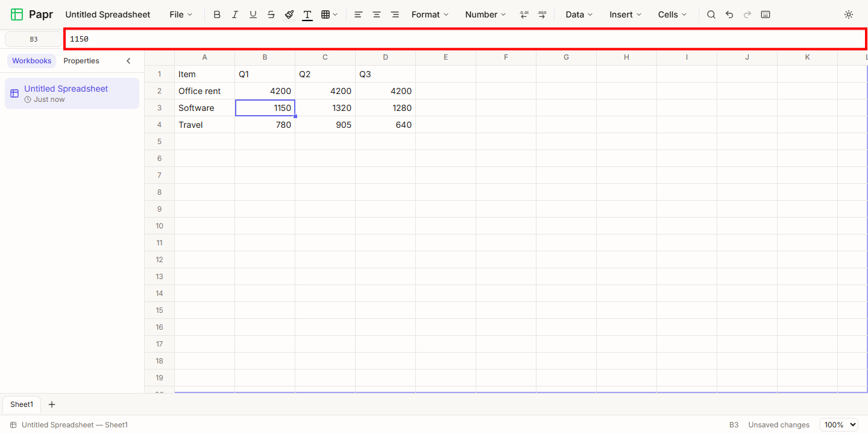
Task: Select column D header
Action: click(386, 57)
